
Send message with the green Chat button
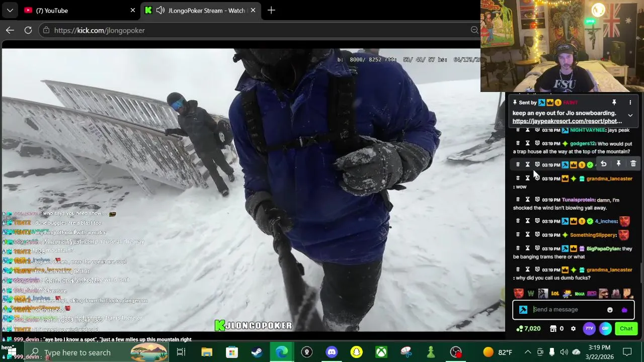click(626, 329)
